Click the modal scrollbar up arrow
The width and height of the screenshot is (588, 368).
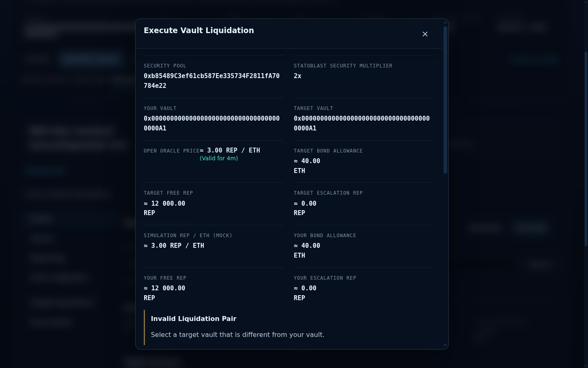coord(445,22)
